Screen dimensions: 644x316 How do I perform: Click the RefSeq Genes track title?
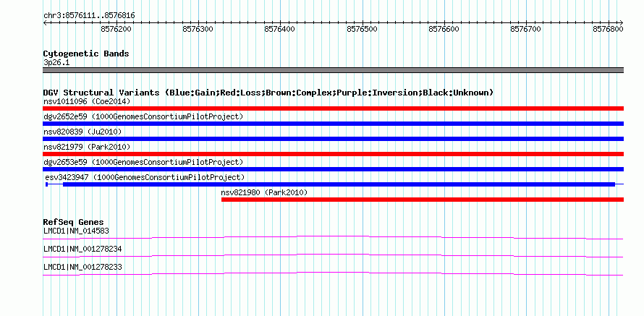coord(74,223)
